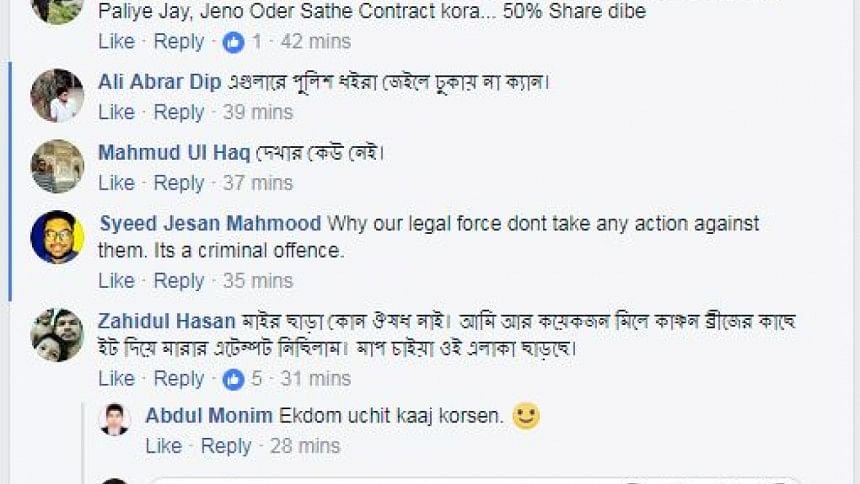Screen dimensions: 860x484
Task: Like Syeed Jesan Mahmood's comment
Action: (x=116, y=280)
